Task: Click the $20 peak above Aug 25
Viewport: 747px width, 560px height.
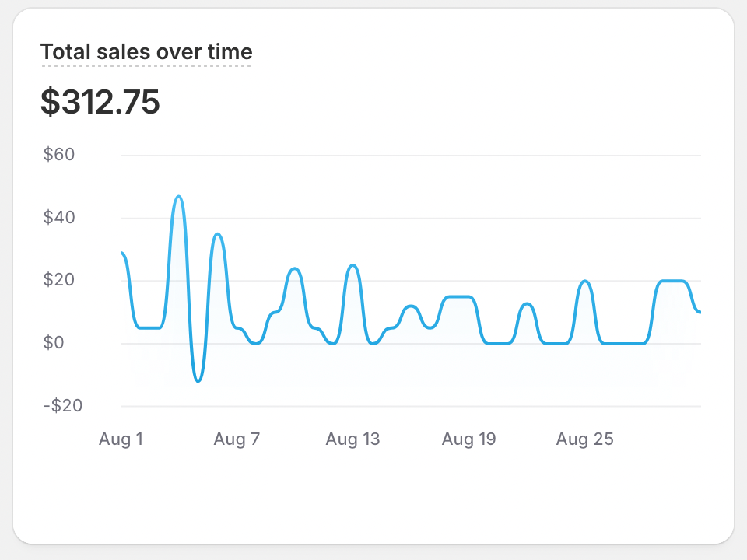Action: tap(585, 281)
